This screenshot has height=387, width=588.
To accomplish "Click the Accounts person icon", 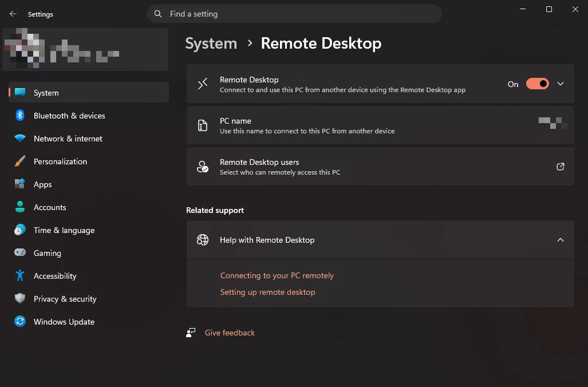I will (20, 207).
